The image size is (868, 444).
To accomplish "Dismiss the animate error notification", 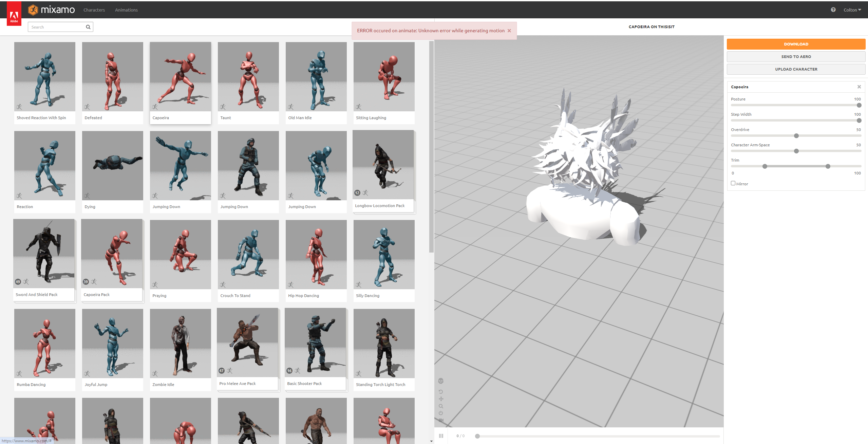I will [509, 31].
